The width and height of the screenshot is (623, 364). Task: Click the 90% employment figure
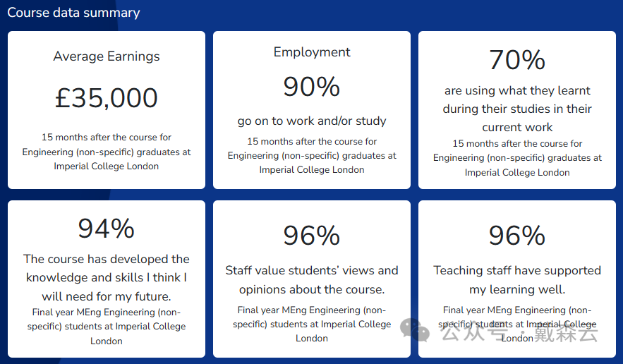point(312,87)
